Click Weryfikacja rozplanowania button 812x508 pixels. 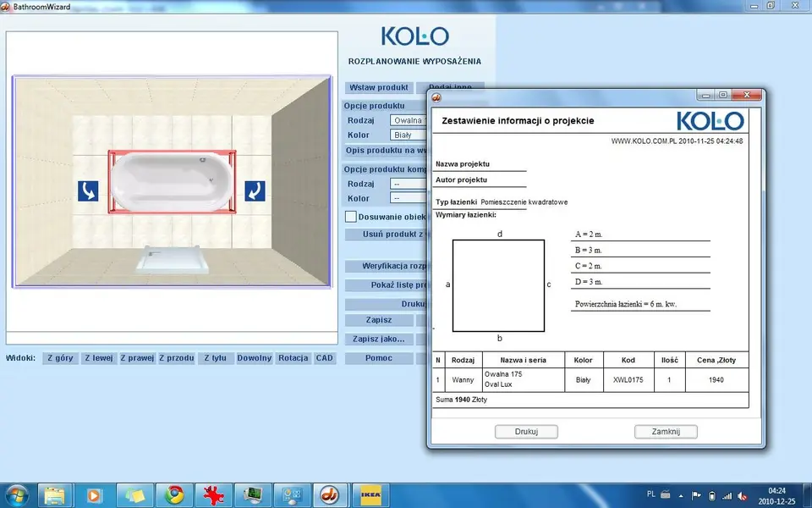click(387, 266)
